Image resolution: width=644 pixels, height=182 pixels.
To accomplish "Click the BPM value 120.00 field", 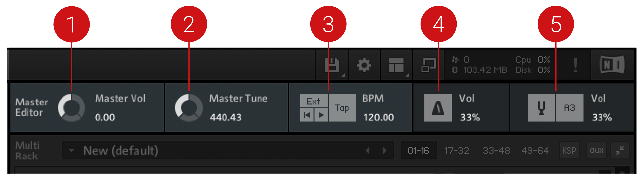I will (378, 117).
